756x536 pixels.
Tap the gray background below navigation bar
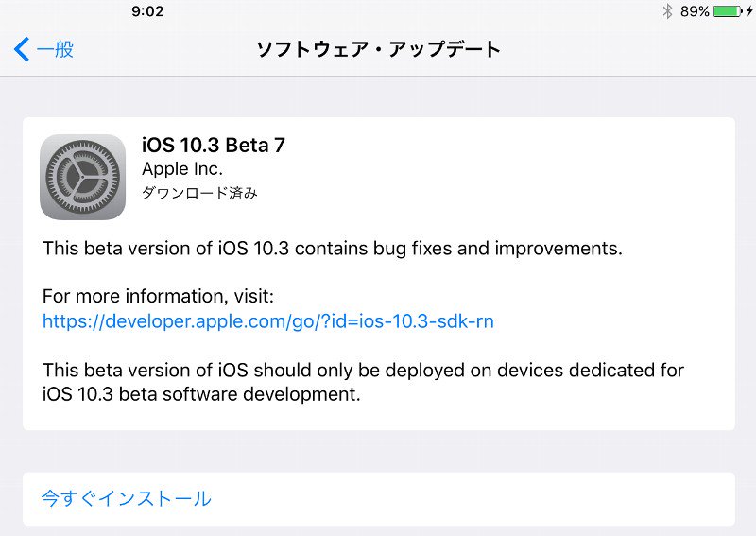378,95
